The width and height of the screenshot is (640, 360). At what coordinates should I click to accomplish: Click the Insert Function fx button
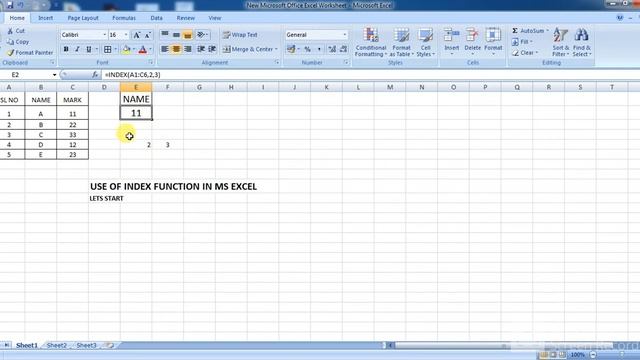click(95, 75)
